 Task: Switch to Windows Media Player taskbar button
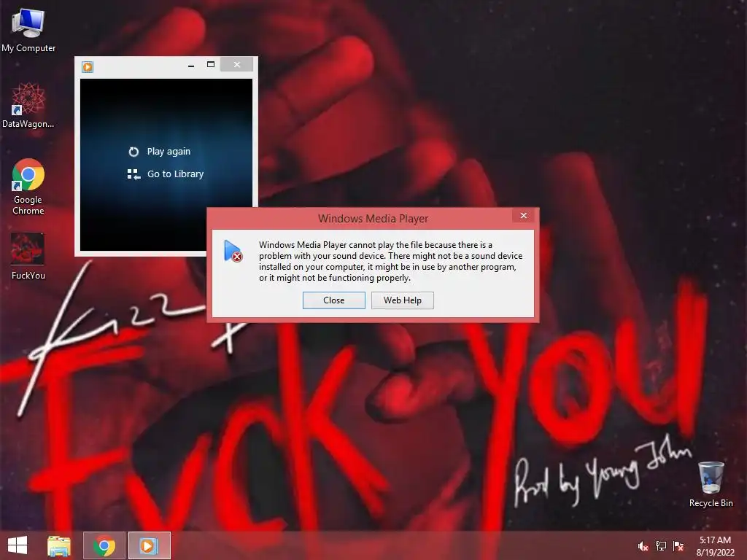(149, 545)
